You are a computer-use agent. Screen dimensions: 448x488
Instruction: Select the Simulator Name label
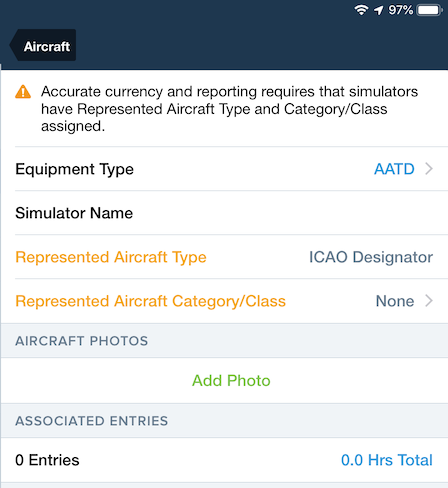(x=74, y=213)
